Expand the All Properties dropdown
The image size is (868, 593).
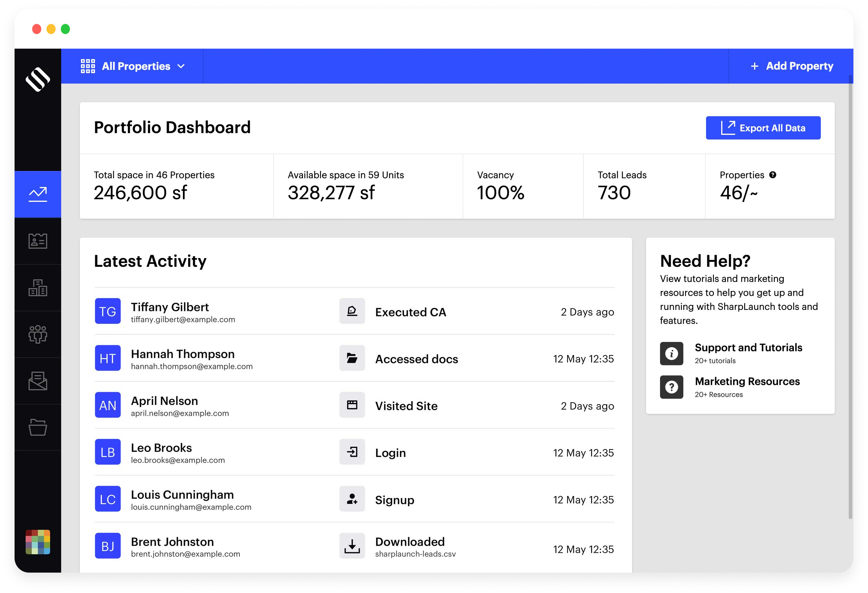click(x=182, y=66)
